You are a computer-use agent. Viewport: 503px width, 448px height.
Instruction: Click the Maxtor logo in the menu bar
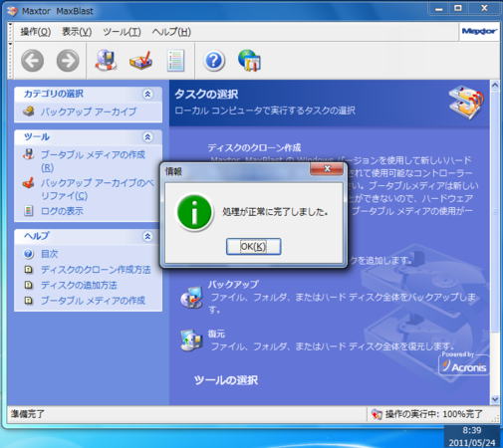pos(479,31)
